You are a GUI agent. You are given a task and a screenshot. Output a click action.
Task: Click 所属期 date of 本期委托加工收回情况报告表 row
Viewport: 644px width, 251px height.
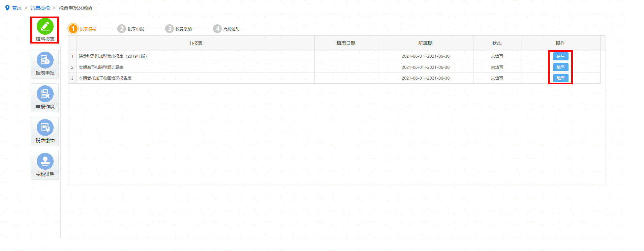pos(425,78)
